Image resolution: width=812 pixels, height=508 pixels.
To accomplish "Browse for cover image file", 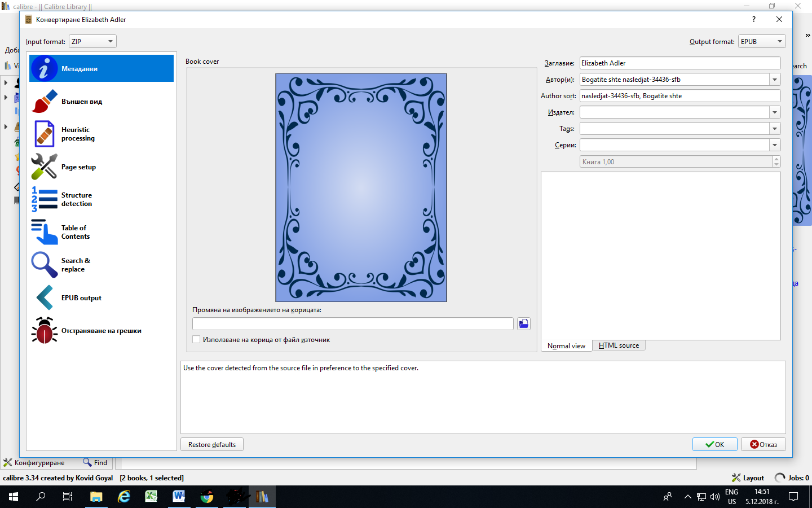I will [524, 323].
